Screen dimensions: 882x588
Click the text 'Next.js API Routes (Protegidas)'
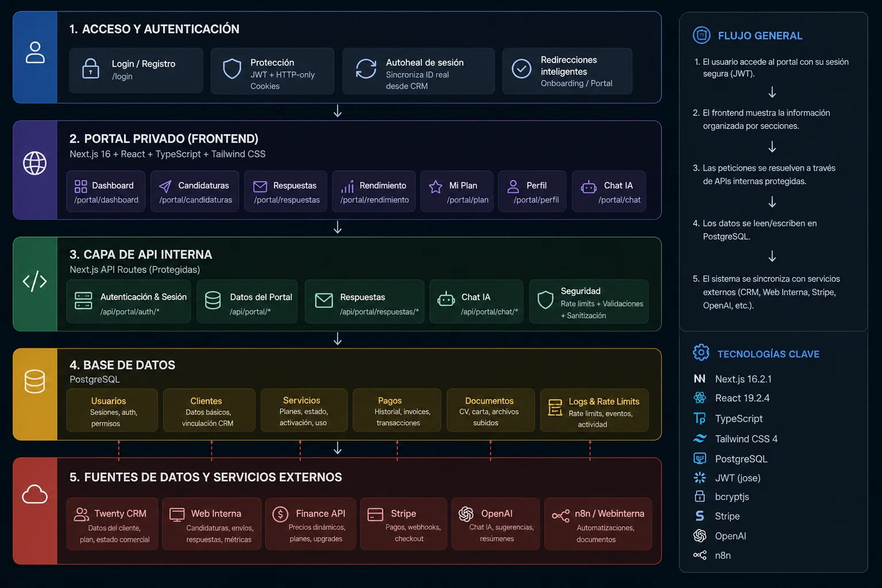tap(135, 269)
